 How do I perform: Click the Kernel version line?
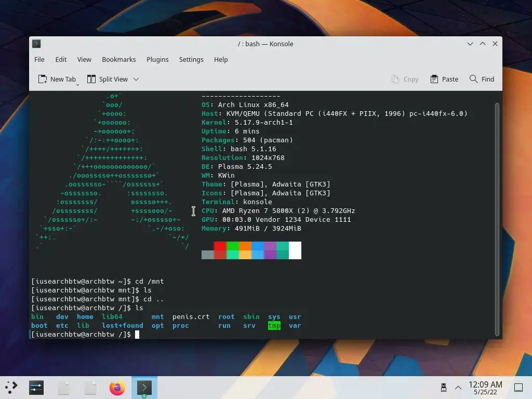[247, 123]
